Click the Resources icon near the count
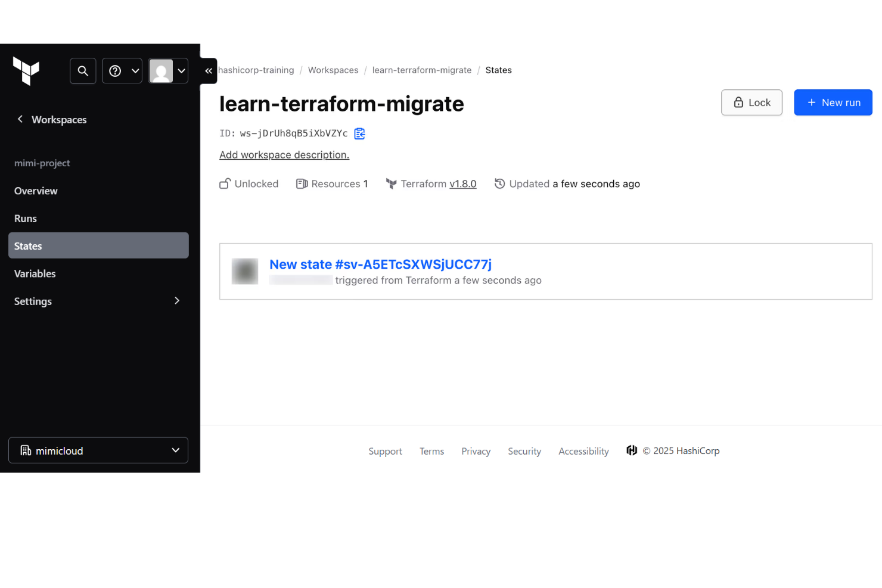The height and width of the screenshot is (588, 882). pyautogui.click(x=302, y=183)
